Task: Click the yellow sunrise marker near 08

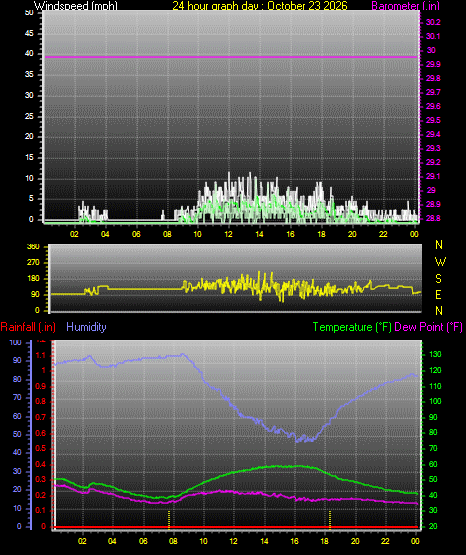Action: point(169,519)
